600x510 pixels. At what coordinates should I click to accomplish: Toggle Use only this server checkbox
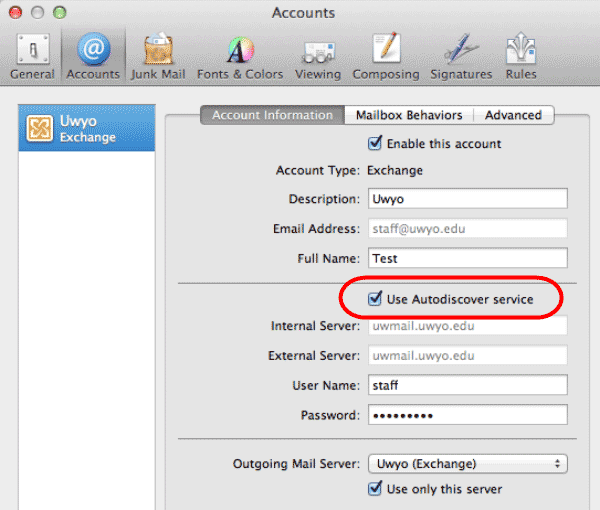pyautogui.click(x=375, y=489)
